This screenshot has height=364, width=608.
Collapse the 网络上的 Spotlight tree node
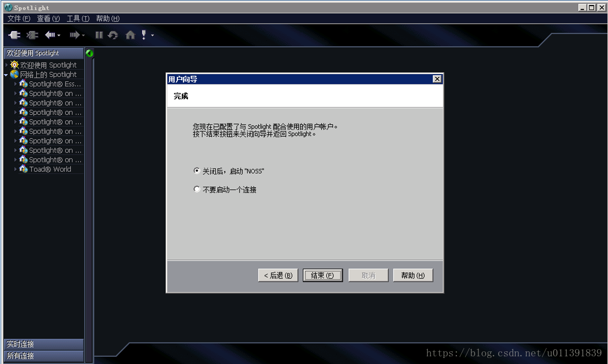(6, 75)
